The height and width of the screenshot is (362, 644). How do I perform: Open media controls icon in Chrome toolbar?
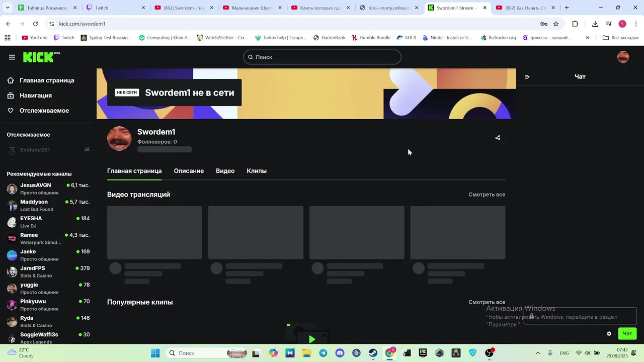click(x=609, y=24)
